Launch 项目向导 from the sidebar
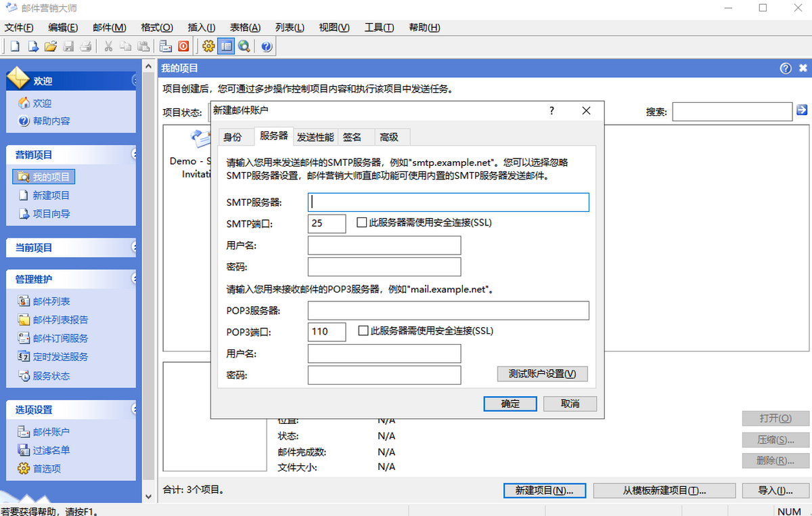The height and width of the screenshot is (516, 812). point(45,213)
